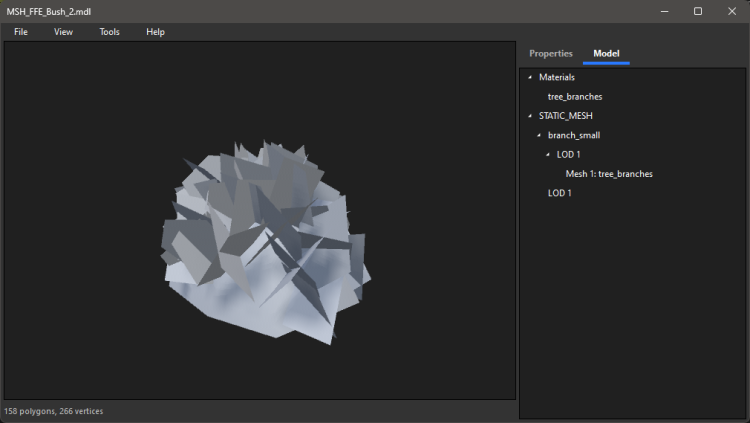This screenshot has height=423, width=750.
Task: Select the STATIC_MESH label in the tree
Action: 565,116
